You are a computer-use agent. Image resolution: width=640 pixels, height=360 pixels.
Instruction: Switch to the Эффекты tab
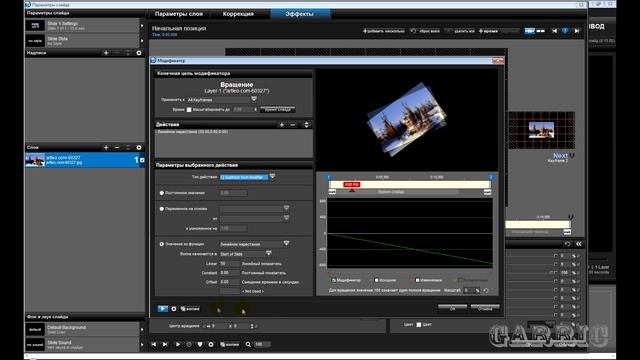point(300,14)
